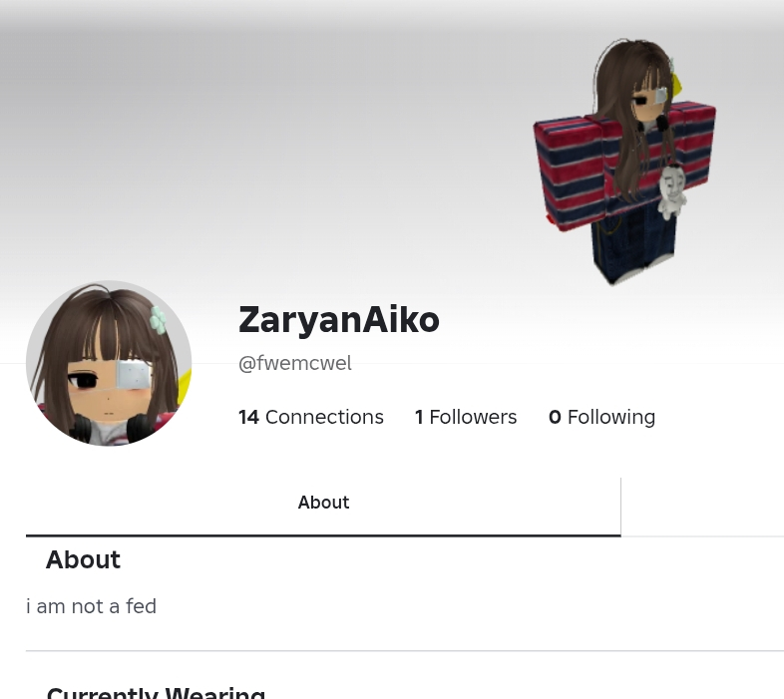Viewport: 784px width, 699px height.
Task: Click the 'i am not a fed' bio
Action: tap(91, 606)
